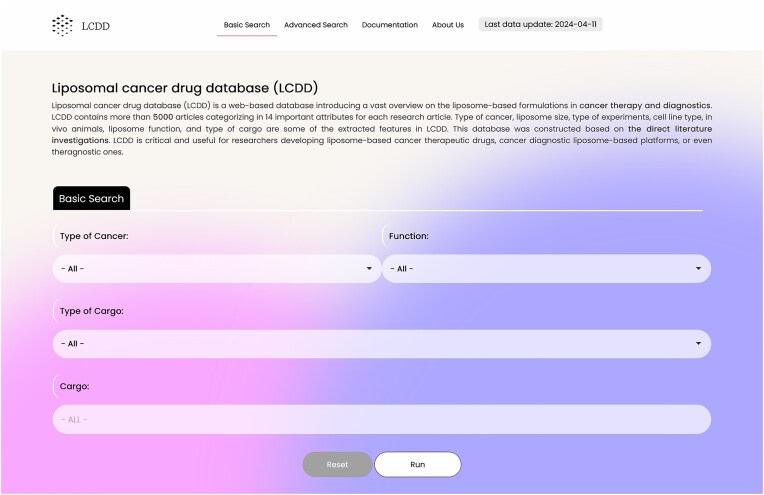This screenshot has width=764, height=495.
Task: Click the LCDD site name text
Action: pyautogui.click(x=96, y=26)
